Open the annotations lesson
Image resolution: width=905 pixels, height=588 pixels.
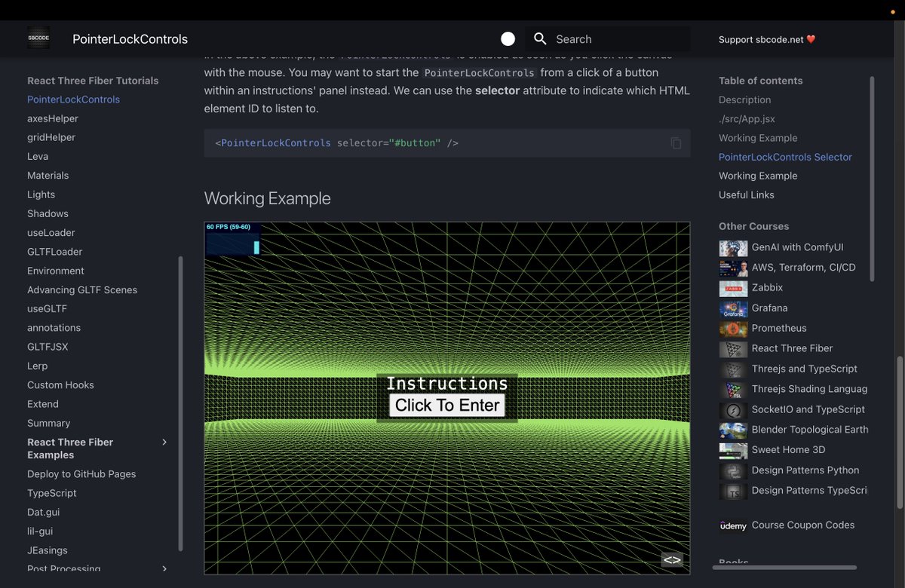pos(54,328)
